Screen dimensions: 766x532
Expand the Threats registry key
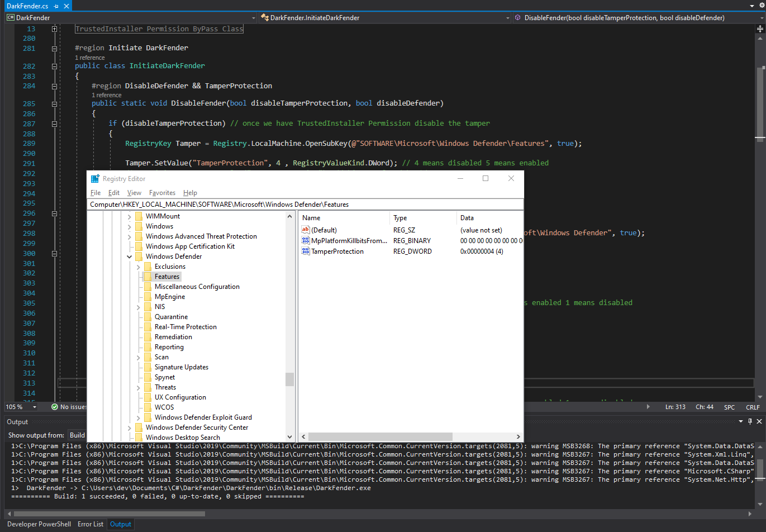tap(139, 388)
